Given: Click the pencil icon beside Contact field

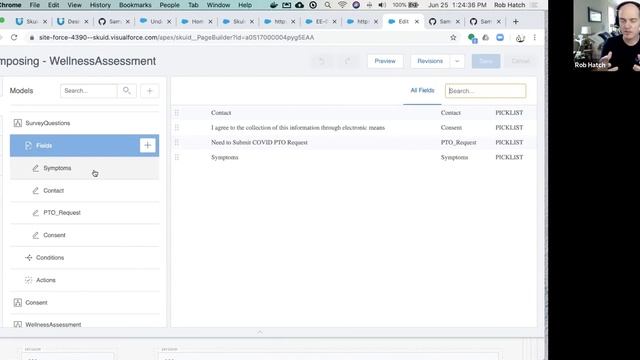Looking at the screenshot, I should (x=36, y=191).
